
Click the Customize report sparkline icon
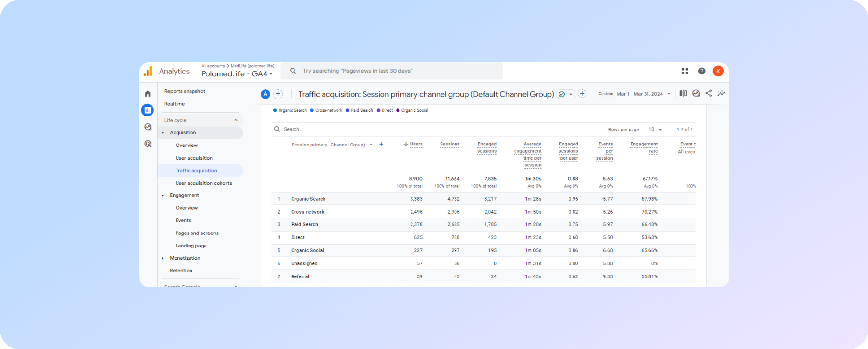(x=721, y=93)
